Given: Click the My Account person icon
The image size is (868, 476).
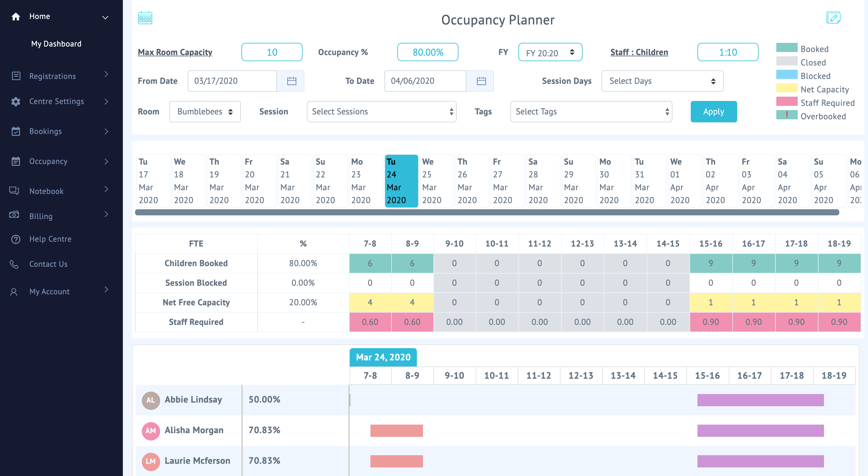Looking at the screenshot, I should pyautogui.click(x=14, y=292).
